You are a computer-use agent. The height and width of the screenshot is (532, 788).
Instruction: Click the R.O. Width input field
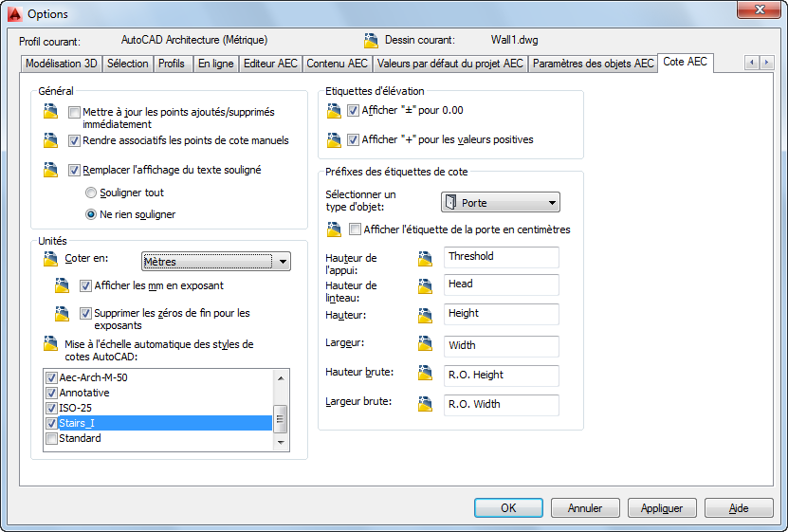(x=501, y=405)
